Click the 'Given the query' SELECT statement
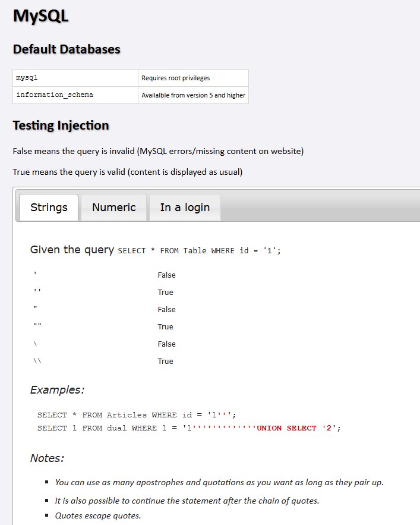Screen dimensions: 420x525 click(199, 251)
